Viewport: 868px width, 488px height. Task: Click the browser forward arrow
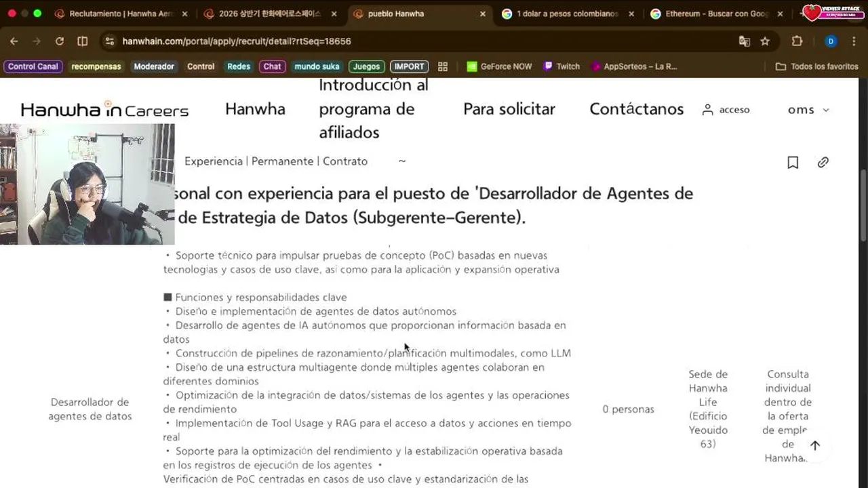point(37,41)
